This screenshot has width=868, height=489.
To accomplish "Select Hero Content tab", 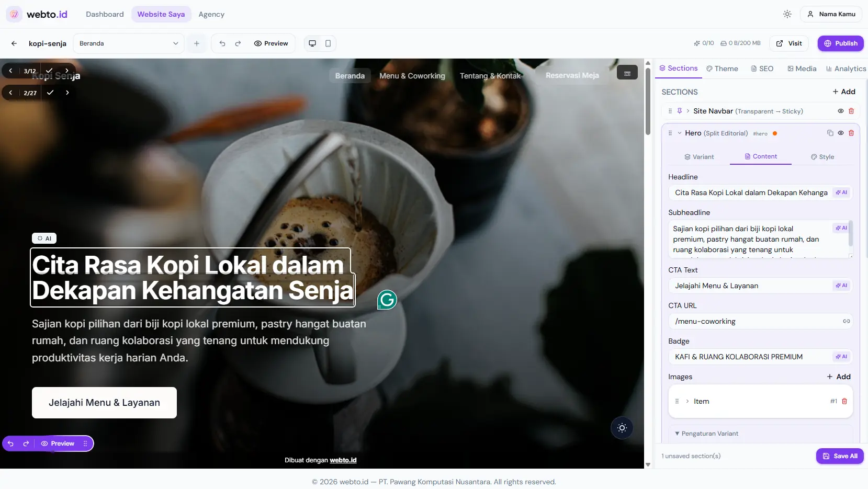I will pos(761,156).
